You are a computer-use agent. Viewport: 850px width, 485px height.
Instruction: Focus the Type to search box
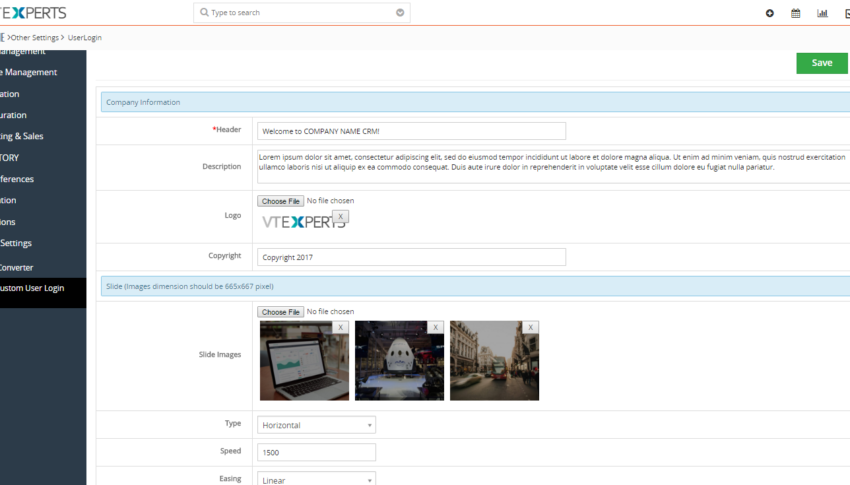[301, 12]
